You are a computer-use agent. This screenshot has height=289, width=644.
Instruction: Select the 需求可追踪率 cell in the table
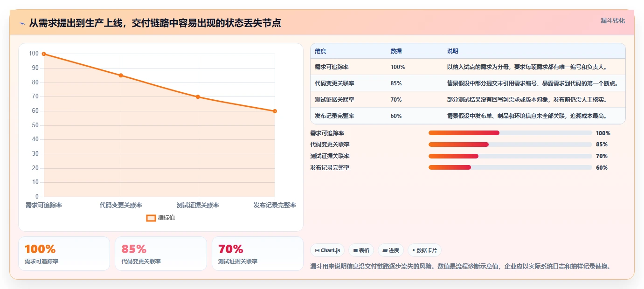click(332, 67)
